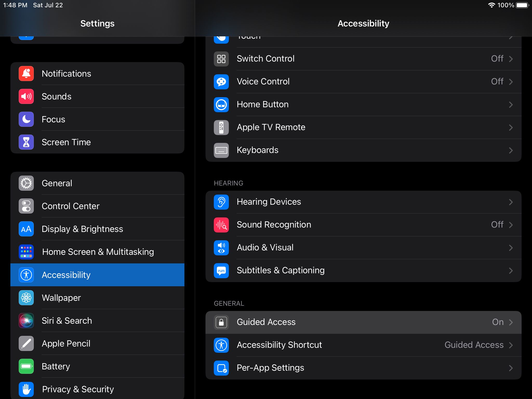Expand the Keyboards settings row
This screenshot has height=399, width=532.
click(x=364, y=150)
